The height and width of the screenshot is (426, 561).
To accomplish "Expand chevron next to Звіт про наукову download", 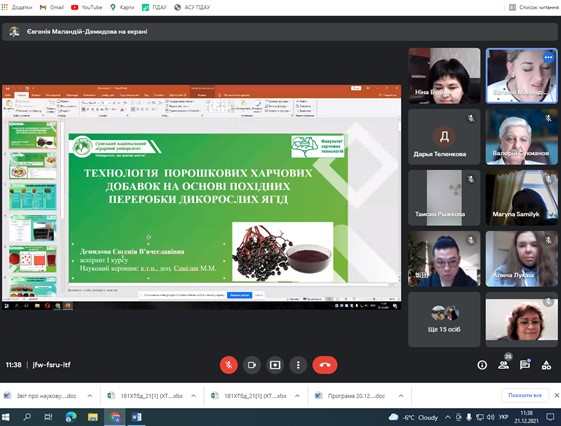I will (x=90, y=396).
